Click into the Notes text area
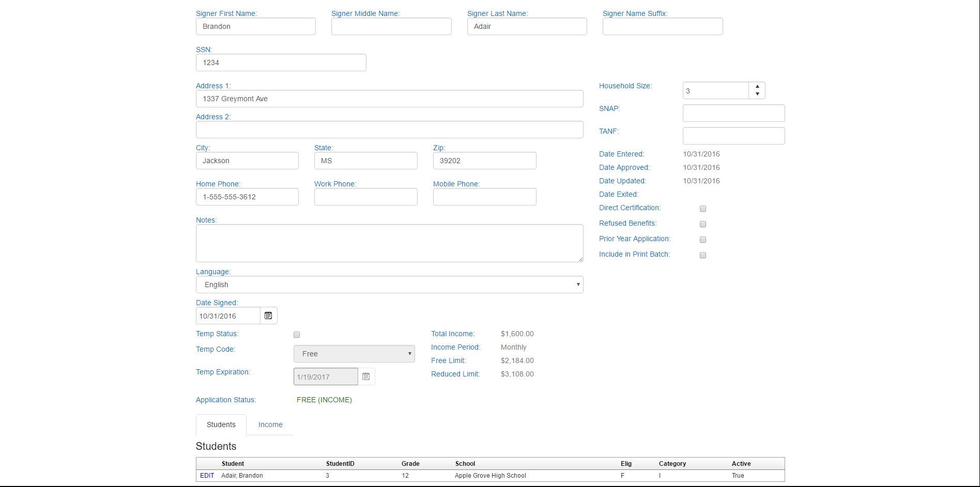Viewport: 980px width, 487px height. coord(389,243)
